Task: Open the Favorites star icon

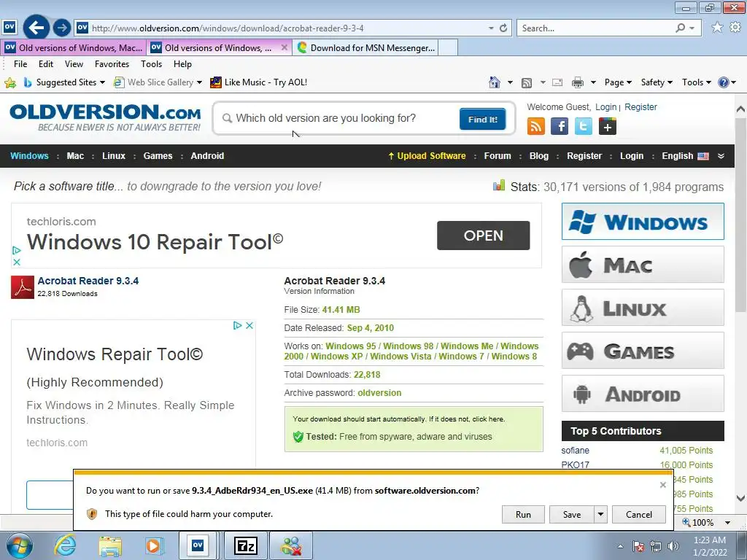Action: tap(717, 28)
